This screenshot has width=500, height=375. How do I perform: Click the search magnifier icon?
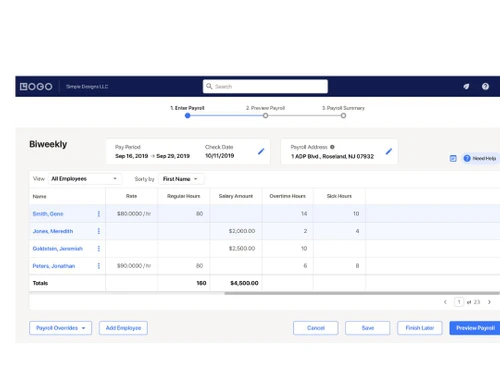tap(209, 86)
